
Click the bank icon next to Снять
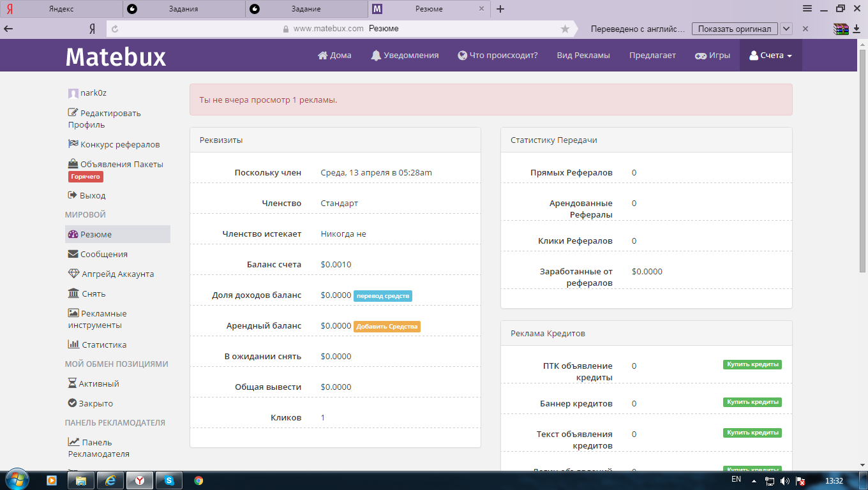coord(73,293)
